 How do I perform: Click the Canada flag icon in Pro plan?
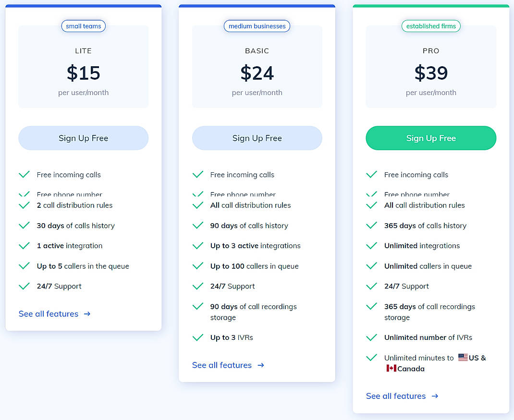(x=391, y=369)
